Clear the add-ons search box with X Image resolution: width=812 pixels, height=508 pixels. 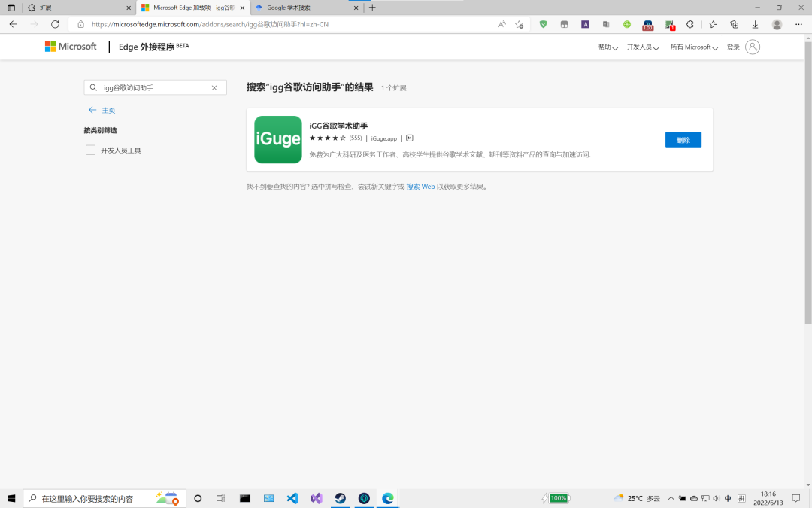pyautogui.click(x=214, y=87)
